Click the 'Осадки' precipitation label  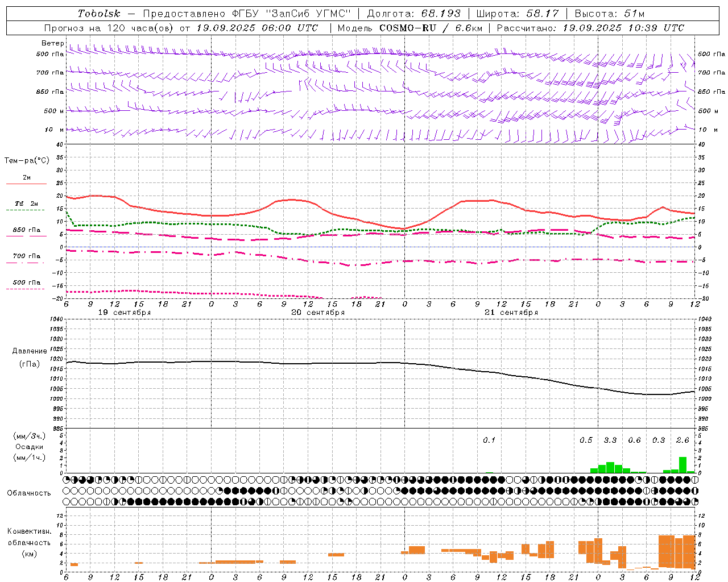click(30, 447)
